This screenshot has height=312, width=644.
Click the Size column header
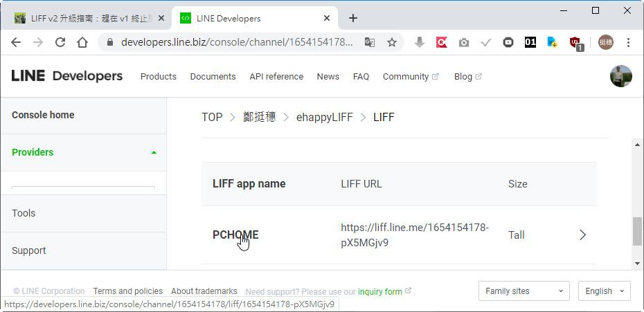(517, 184)
